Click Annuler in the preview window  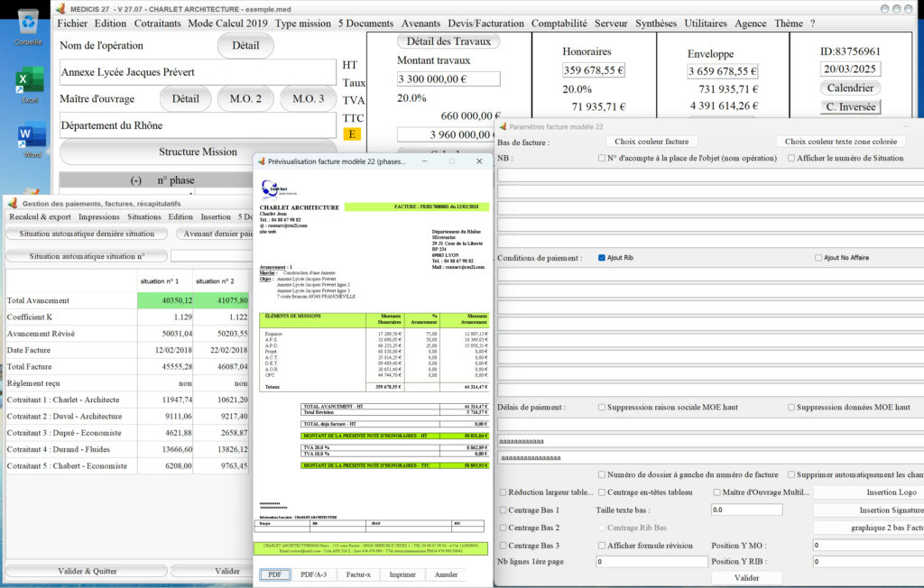pos(446,574)
